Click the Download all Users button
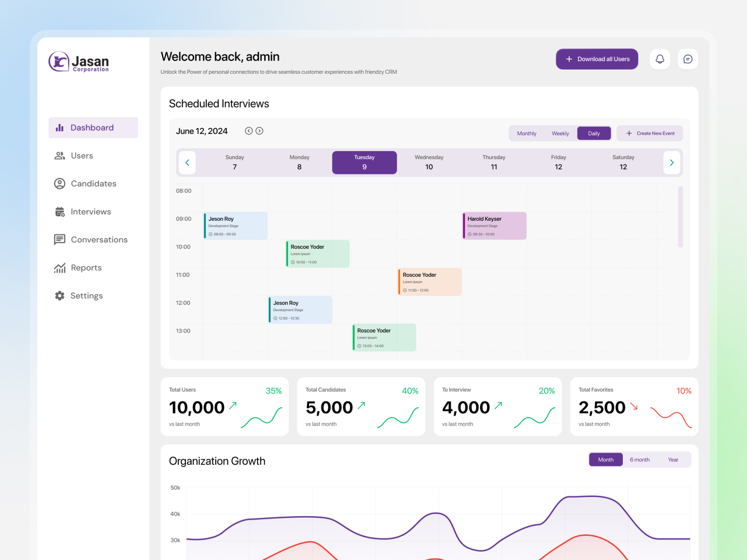Viewport: 747px width, 560px height. pyautogui.click(x=597, y=59)
